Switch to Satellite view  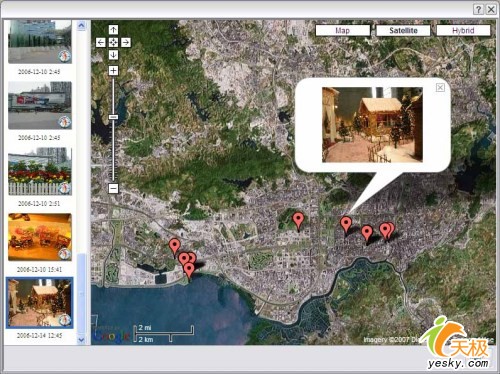pyautogui.click(x=403, y=30)
